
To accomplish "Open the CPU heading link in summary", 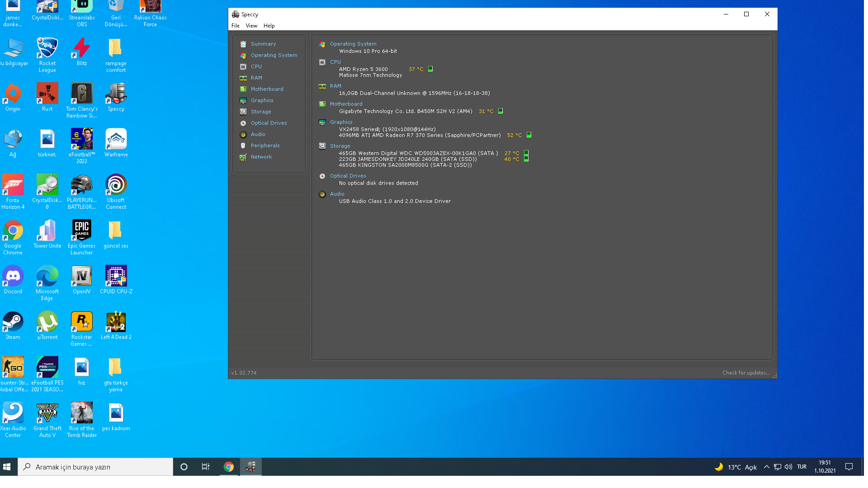I will 335,62.
